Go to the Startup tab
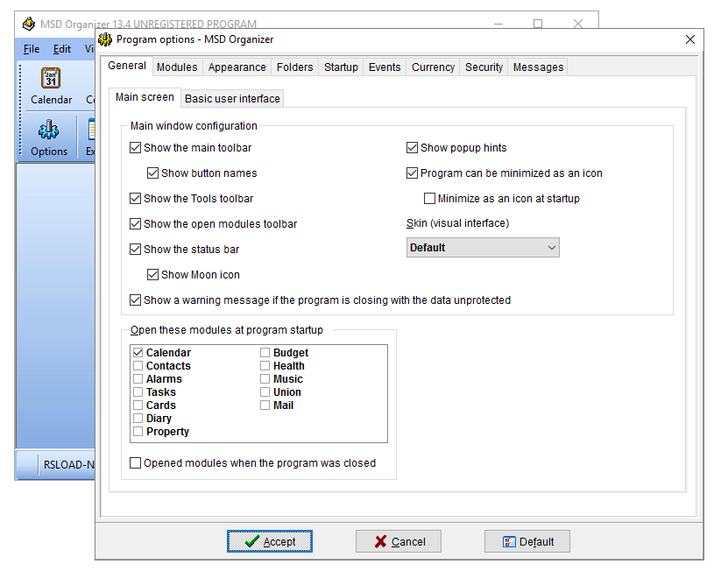The height and width of the screenshot is (578, 728). [341, 67]
